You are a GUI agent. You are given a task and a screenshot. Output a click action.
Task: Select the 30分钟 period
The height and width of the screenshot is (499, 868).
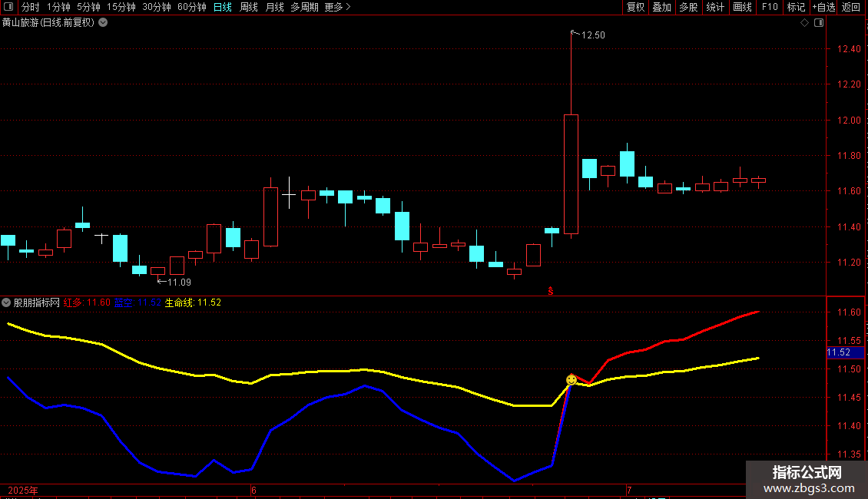[x=157, y=7]
